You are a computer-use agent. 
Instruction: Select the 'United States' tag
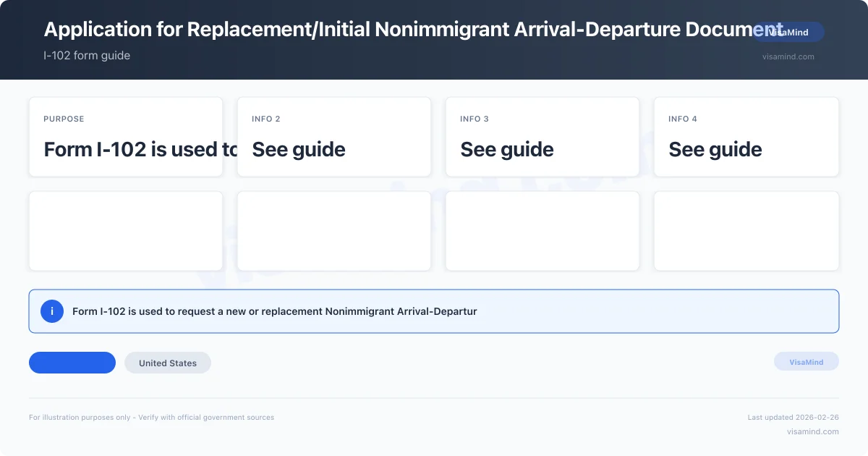tap(168, 363)
